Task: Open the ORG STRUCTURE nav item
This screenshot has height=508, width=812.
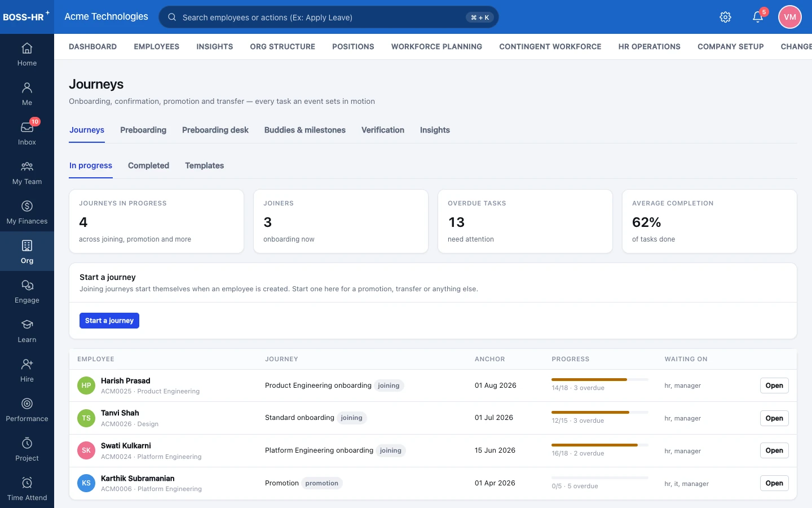Action: coord(283,46)
